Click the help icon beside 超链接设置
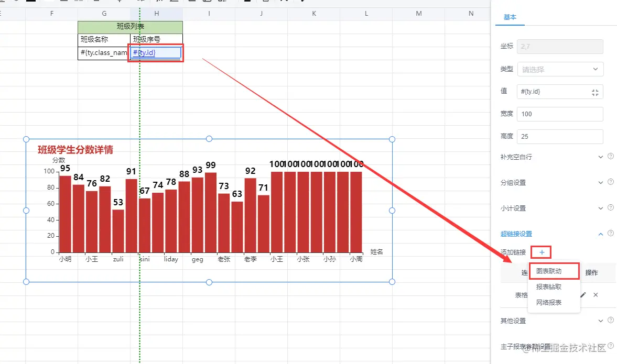 pos(611,233)
